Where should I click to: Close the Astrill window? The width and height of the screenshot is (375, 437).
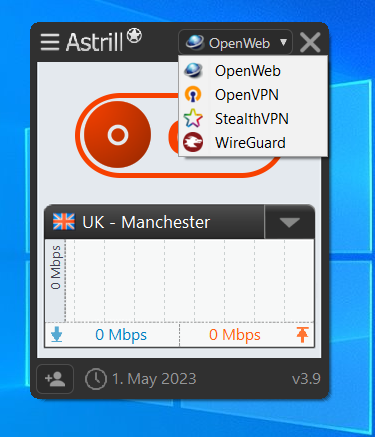(x=310, y=42)
